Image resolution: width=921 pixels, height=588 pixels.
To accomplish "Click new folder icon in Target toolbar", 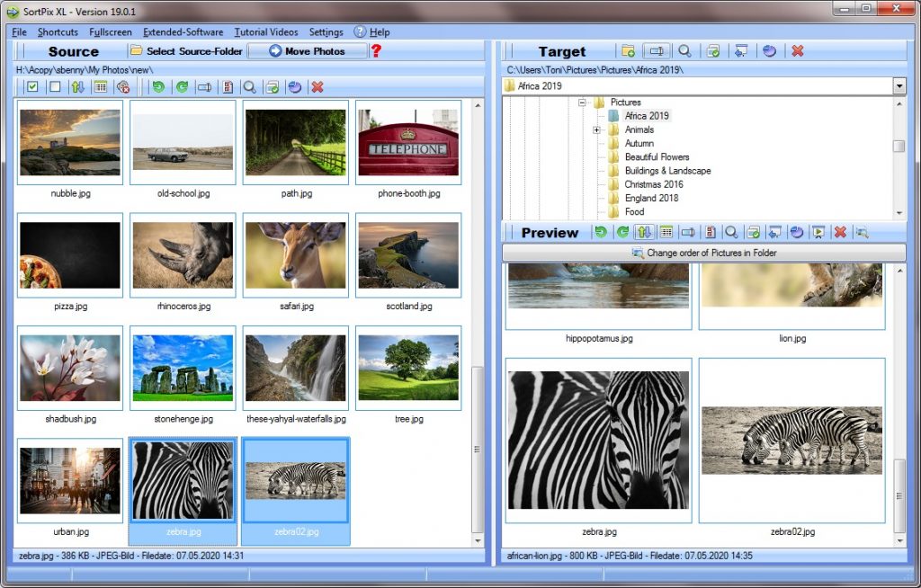I will point(628,51).
